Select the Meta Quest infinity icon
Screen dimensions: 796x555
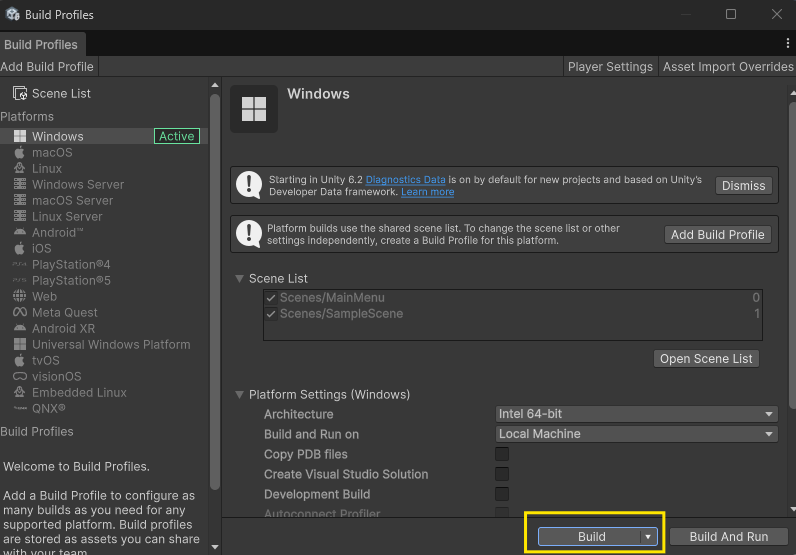pos(20,312)
